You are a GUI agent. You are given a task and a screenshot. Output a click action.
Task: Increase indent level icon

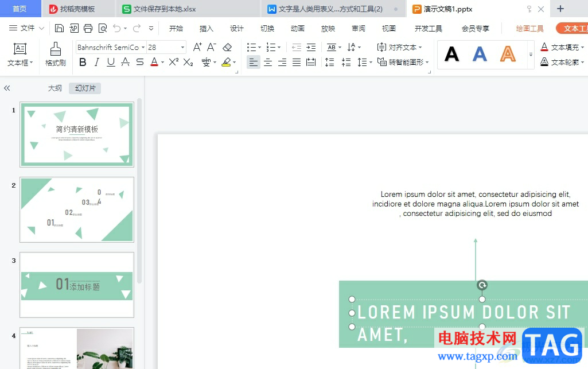(x=311, y=47)
